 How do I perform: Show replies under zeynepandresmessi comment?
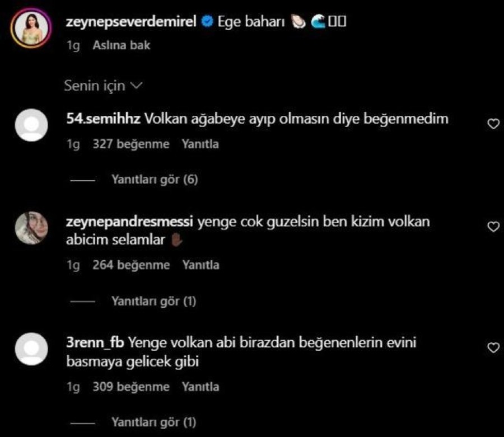point(153,301)
